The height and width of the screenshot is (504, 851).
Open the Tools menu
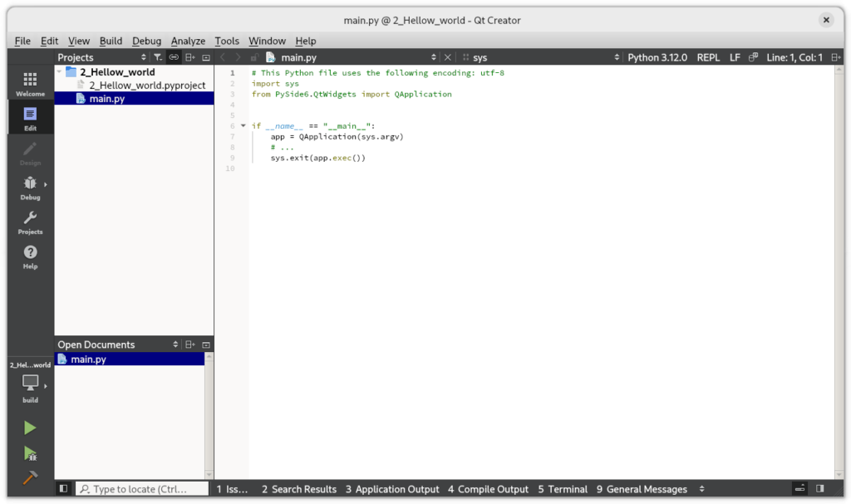point(227,41)
